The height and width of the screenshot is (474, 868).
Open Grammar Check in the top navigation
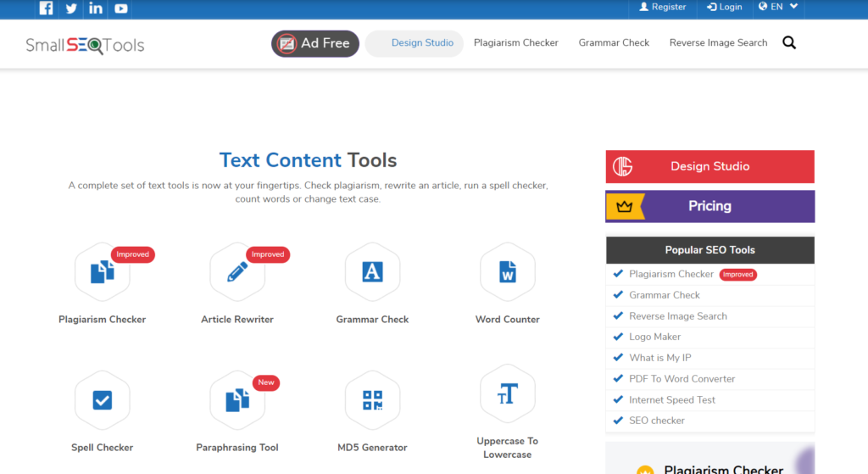[614, 42]
